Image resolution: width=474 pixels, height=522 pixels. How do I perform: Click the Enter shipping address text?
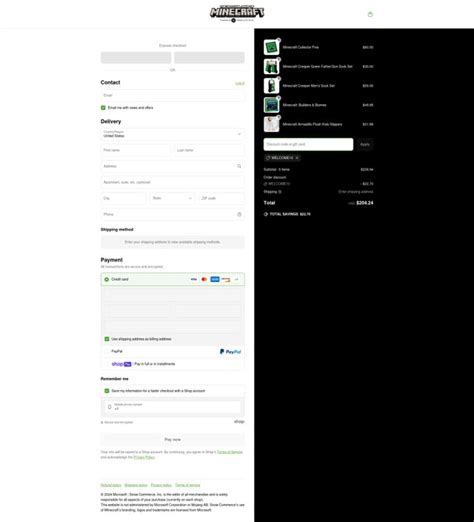click(356, 192)
